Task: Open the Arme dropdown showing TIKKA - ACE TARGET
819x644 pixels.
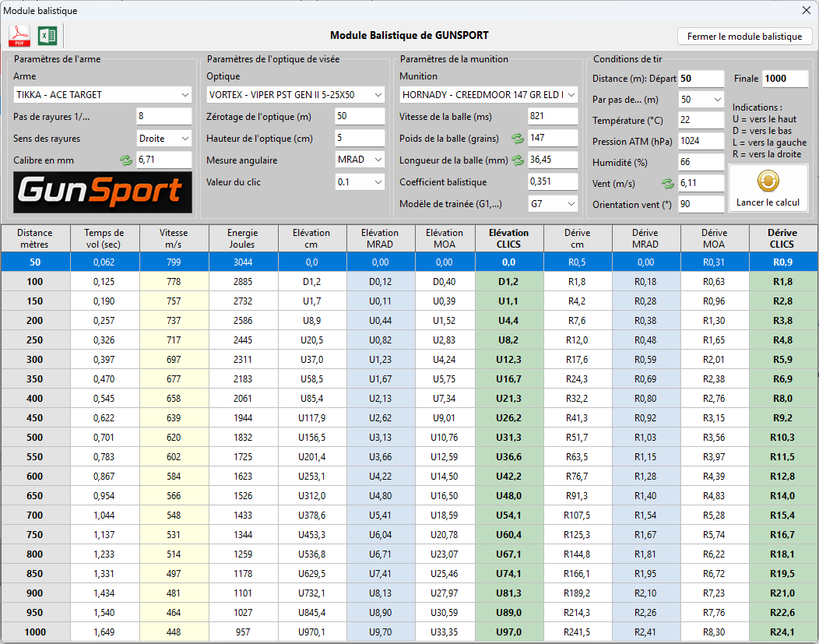Action: [103, 94]
